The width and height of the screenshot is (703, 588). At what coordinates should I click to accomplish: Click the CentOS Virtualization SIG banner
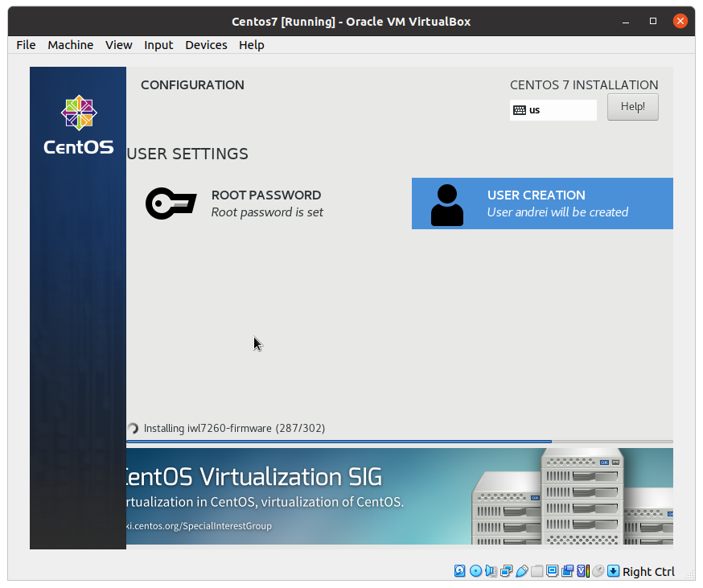tap(400, 496)
